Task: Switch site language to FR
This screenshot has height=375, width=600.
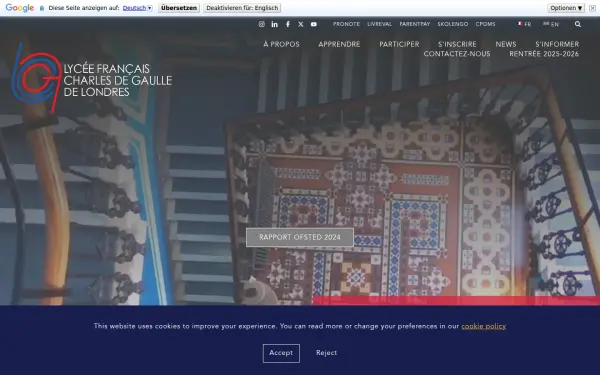Action: (524, 24)
